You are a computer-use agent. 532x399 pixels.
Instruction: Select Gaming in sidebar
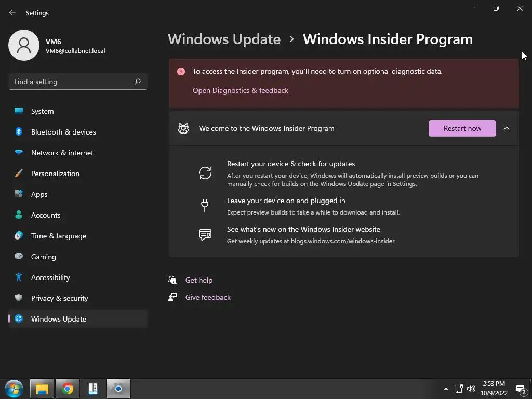[x=78, y=257]
